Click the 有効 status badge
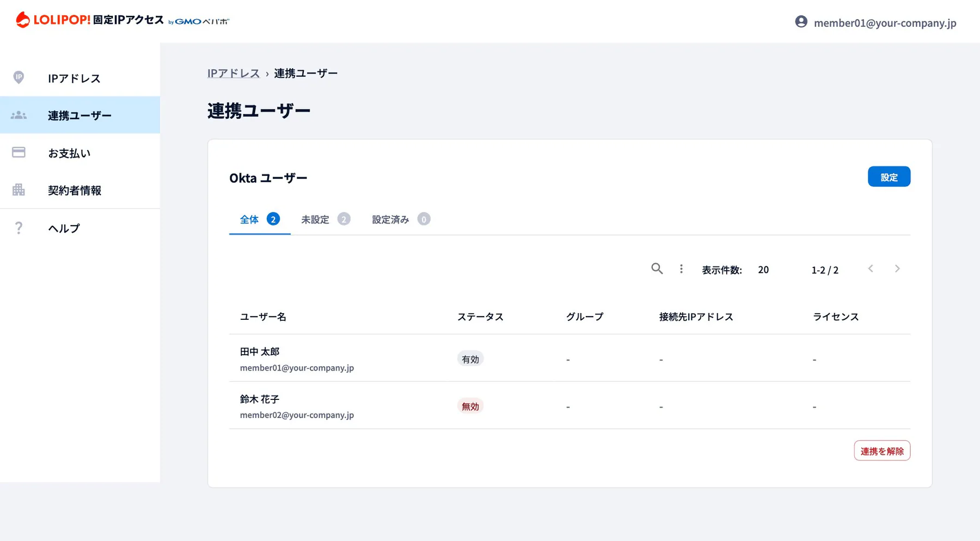This screenshot has width=980, height=541. pyautogui.click(x=470, y=359)
